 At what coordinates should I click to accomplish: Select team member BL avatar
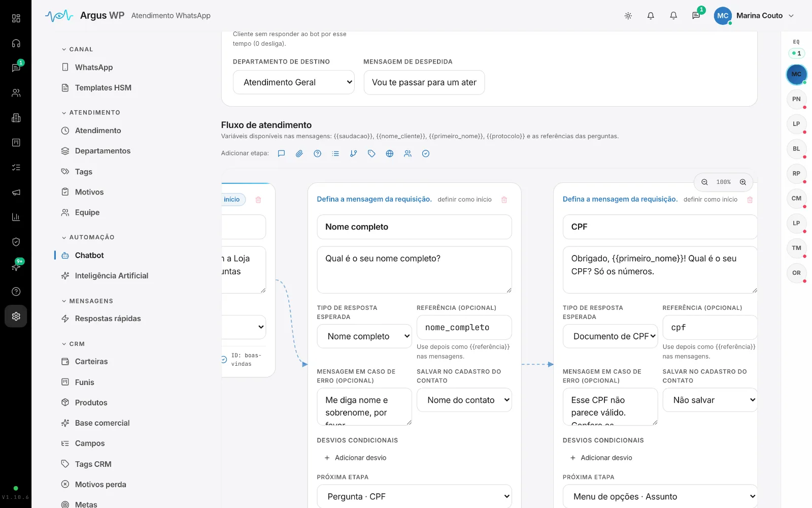796,149
